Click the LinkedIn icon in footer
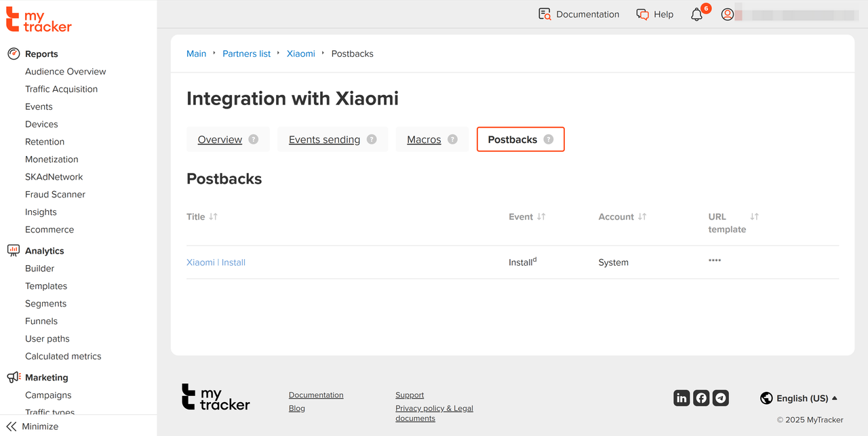868x436 pixels. pos(682,398)
